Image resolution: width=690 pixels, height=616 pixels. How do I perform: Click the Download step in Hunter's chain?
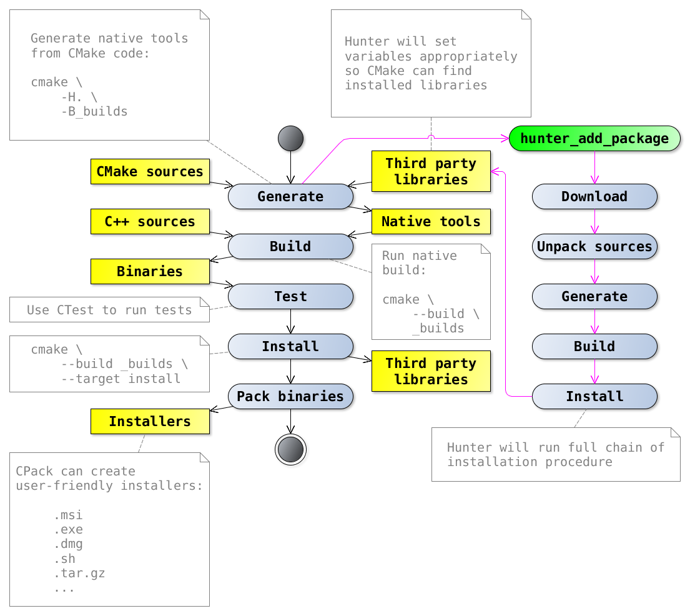click(x=594, y=196)
